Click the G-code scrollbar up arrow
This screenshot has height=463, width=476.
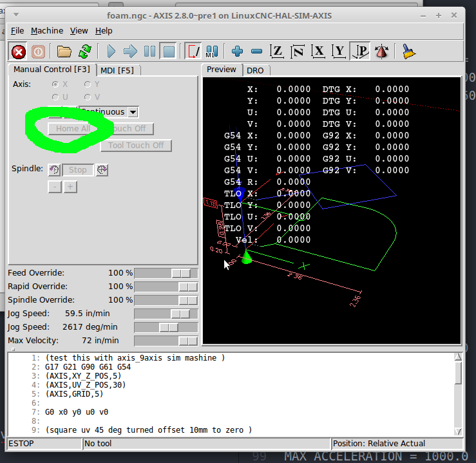(x=458, y=357)
